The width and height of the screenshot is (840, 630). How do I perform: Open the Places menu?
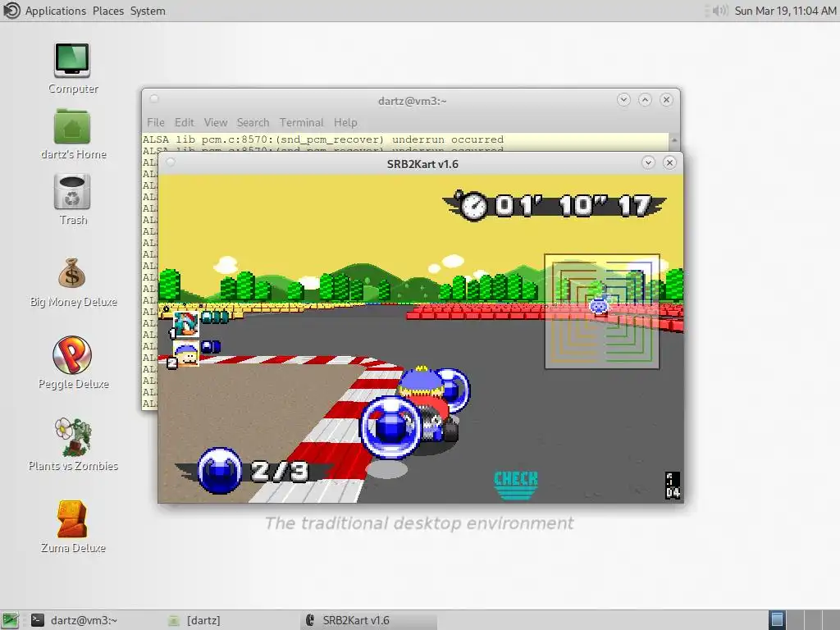click(107, 11)
